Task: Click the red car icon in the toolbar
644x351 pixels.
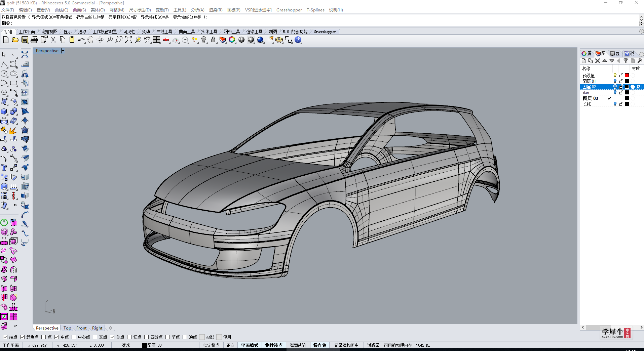Action: tap(166, 40)
